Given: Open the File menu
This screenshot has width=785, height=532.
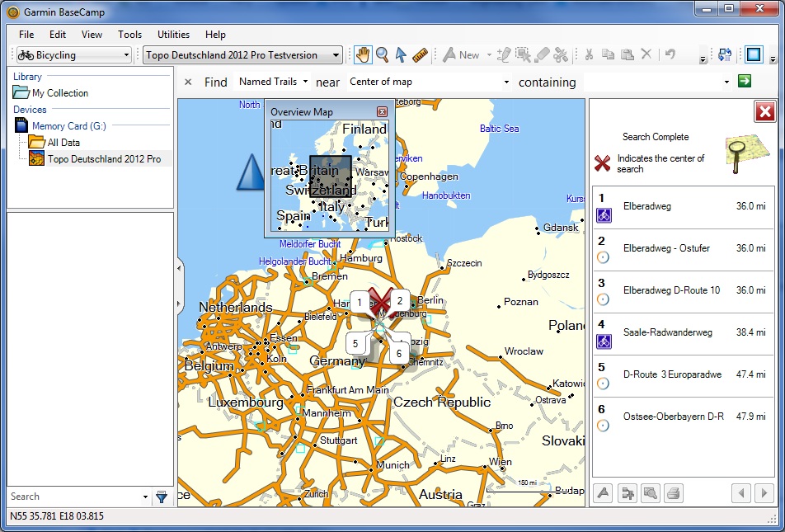Looking at the screenshot, I should (26, 34).
